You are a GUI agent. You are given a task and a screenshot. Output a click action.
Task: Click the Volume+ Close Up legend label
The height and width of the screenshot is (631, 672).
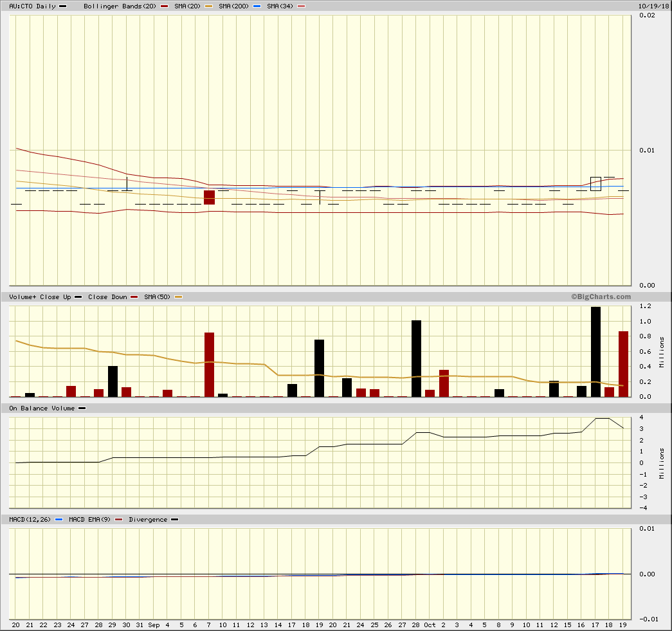[40, 297]
